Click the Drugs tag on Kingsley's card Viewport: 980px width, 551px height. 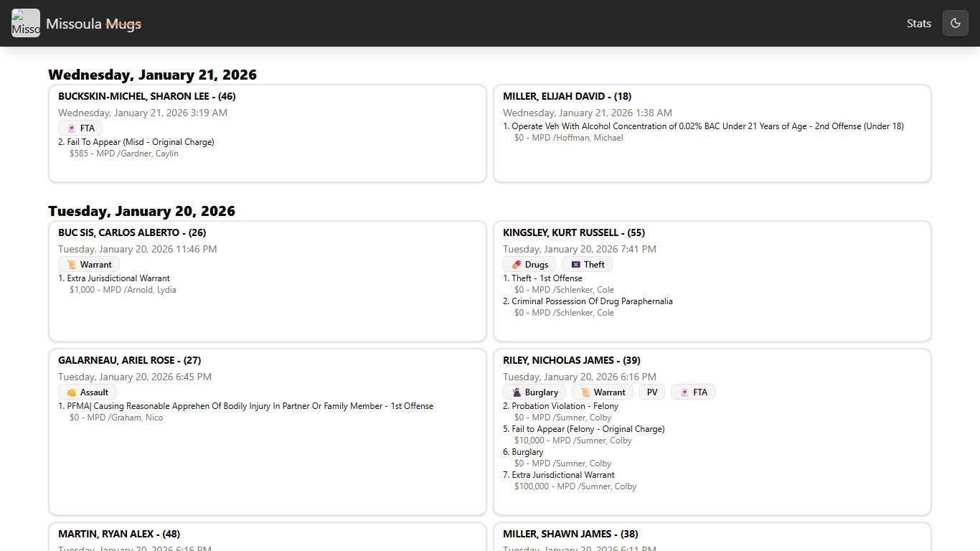(529, 265)
